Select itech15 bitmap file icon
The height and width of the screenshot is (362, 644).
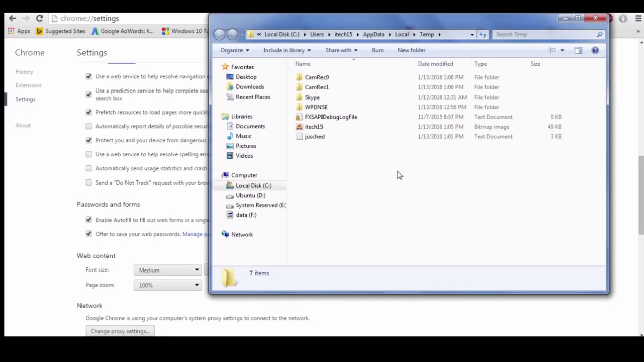[299, 127]
